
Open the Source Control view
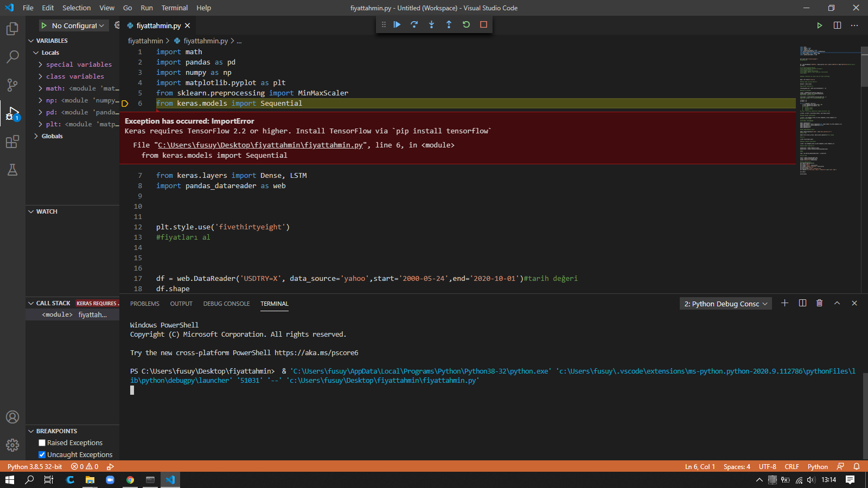[x=12, y=85]
